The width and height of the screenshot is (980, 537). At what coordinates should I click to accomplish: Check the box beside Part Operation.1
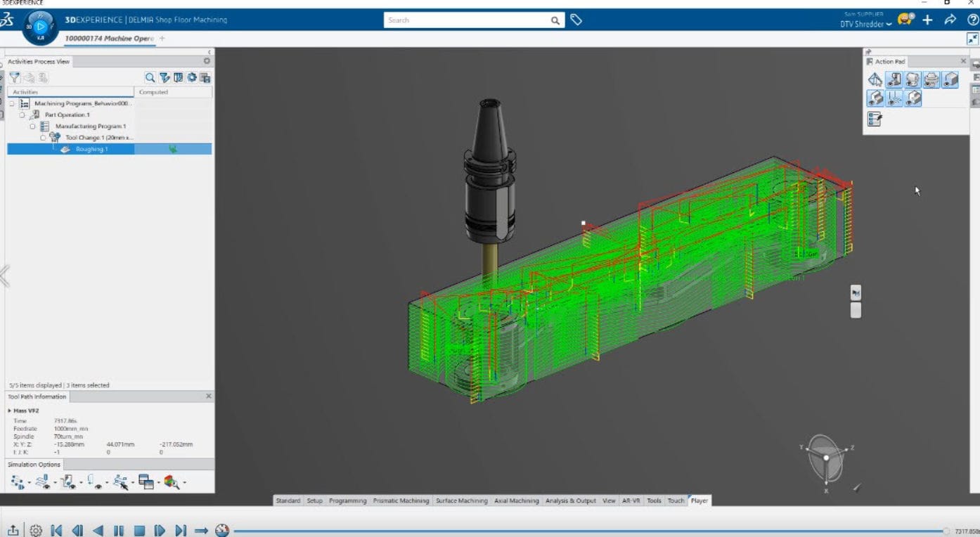pyautogui.click(x=22, y=115)
